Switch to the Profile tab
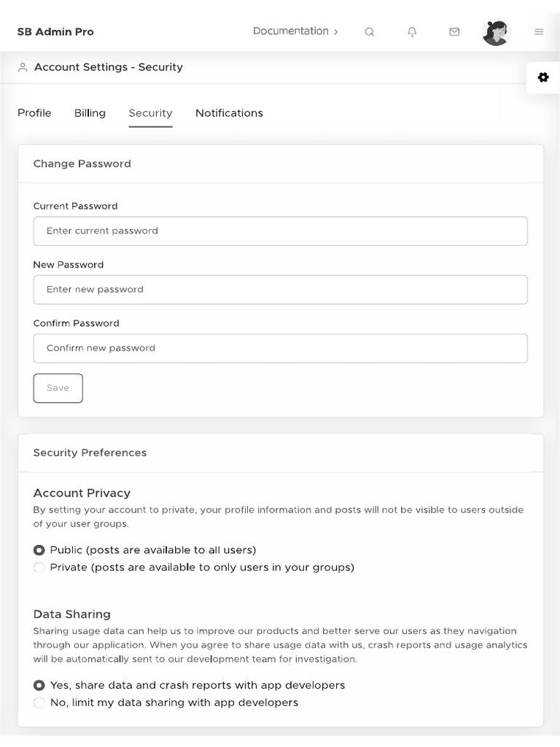The width and height of the screenshot is (560, 747). (34, 113)
